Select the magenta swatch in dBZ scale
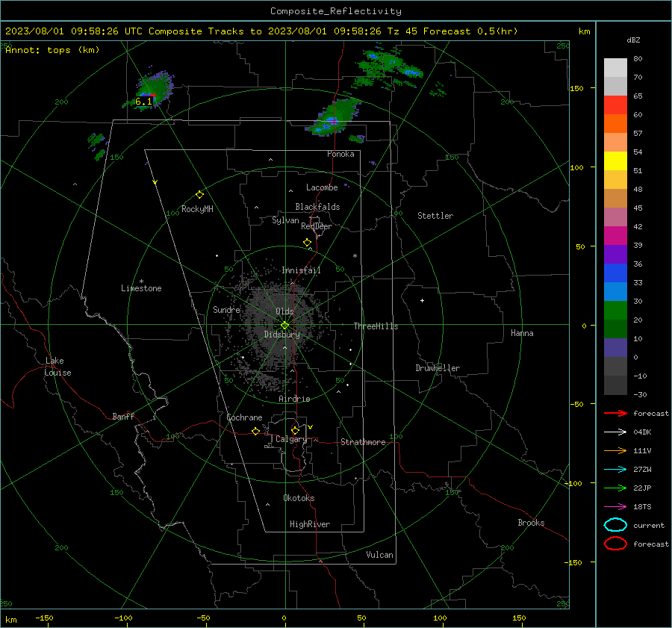The width and height of the screenshot is (672, 628). click(615, 236)
